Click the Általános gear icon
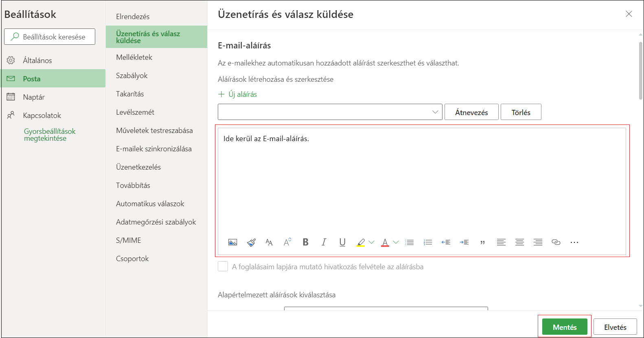This screenshot has width=644, height=338. (x=11, y=60)
